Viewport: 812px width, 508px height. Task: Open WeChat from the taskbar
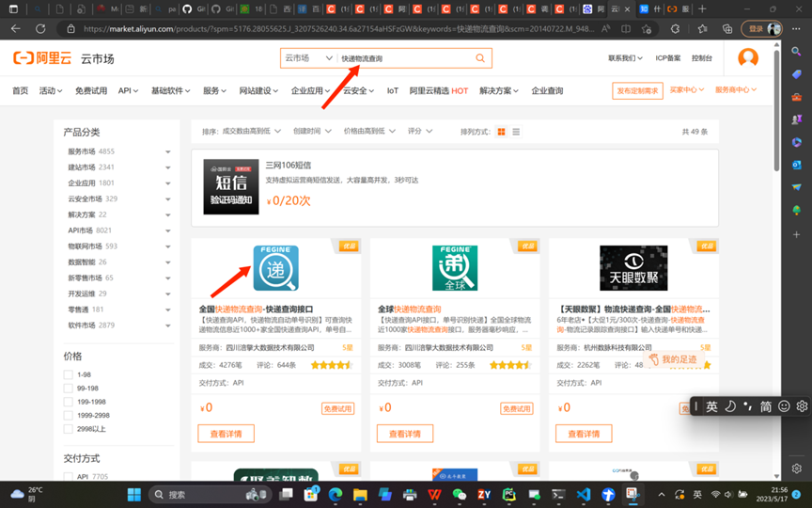pos(460,495)
